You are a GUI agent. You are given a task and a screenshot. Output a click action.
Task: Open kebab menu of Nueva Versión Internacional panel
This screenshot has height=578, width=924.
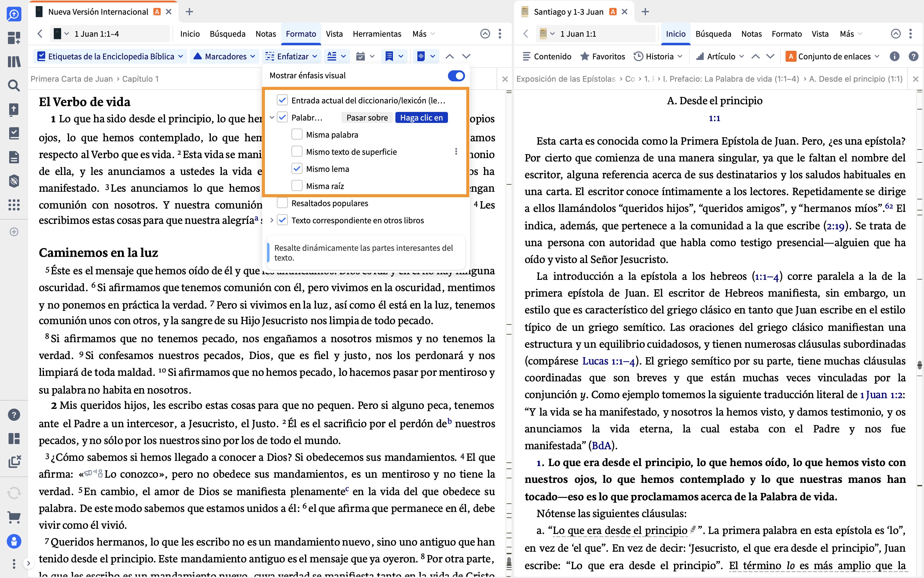500,34
